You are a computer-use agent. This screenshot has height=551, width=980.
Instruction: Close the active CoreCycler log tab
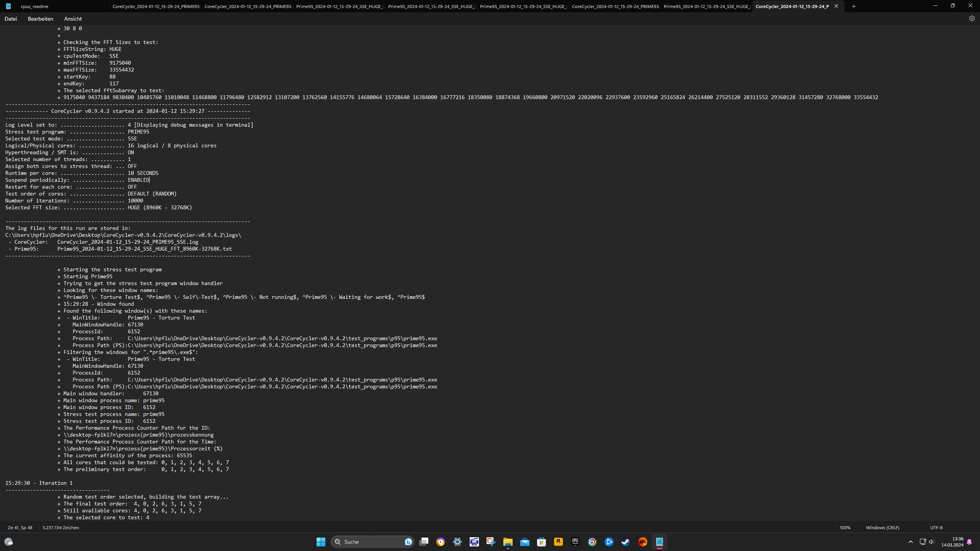pyautogui.click(x=836, y=6)
